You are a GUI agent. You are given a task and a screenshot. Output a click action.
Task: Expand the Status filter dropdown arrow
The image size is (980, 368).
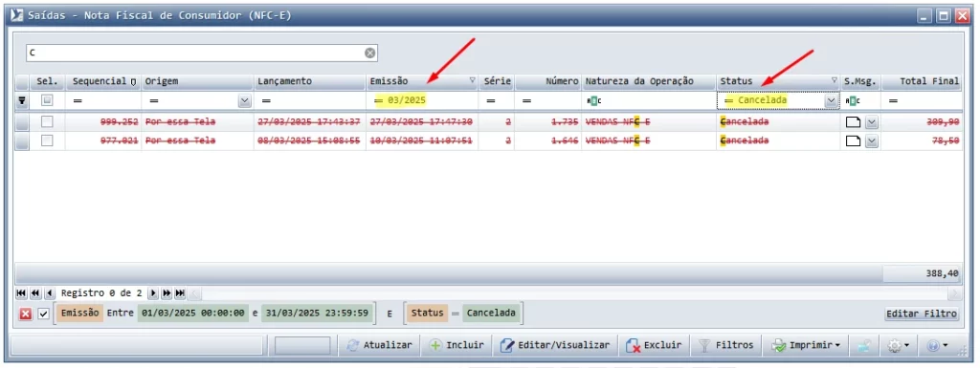click(831, 100)
